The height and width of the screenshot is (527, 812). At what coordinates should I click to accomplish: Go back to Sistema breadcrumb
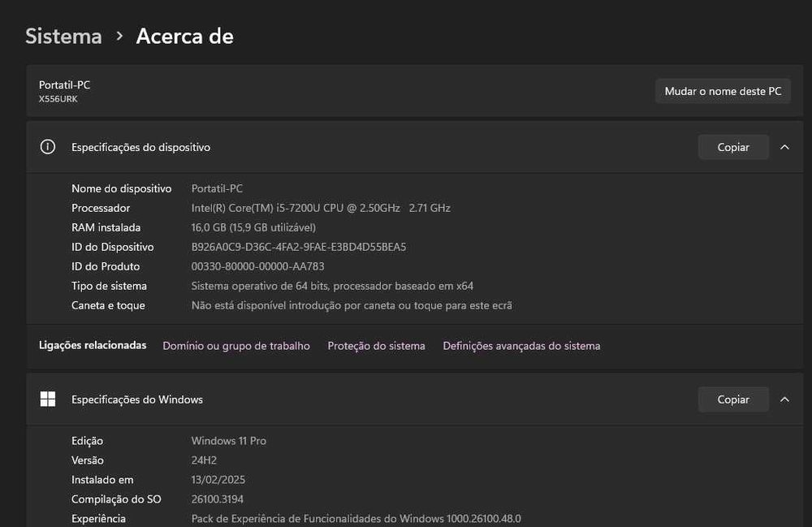(63, 37)
